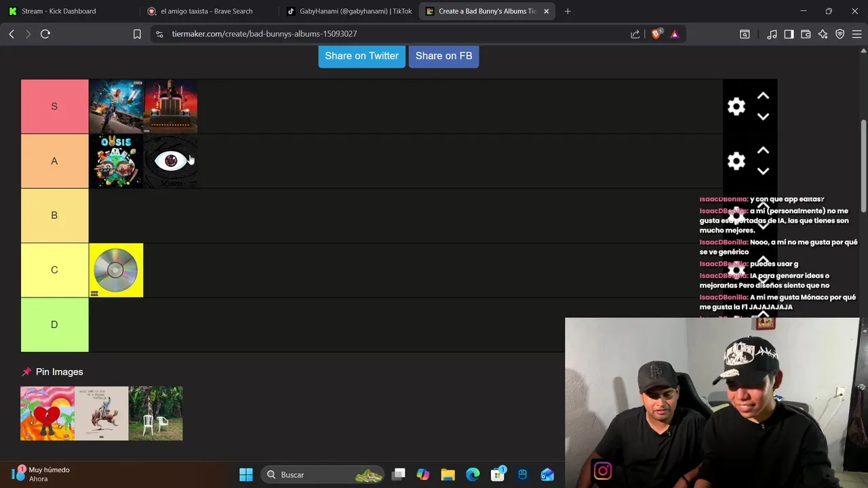The height and width of the screenshot is (488, 868).
Task: View site information for tiermaker.com
Action: (x=159, y=34)
